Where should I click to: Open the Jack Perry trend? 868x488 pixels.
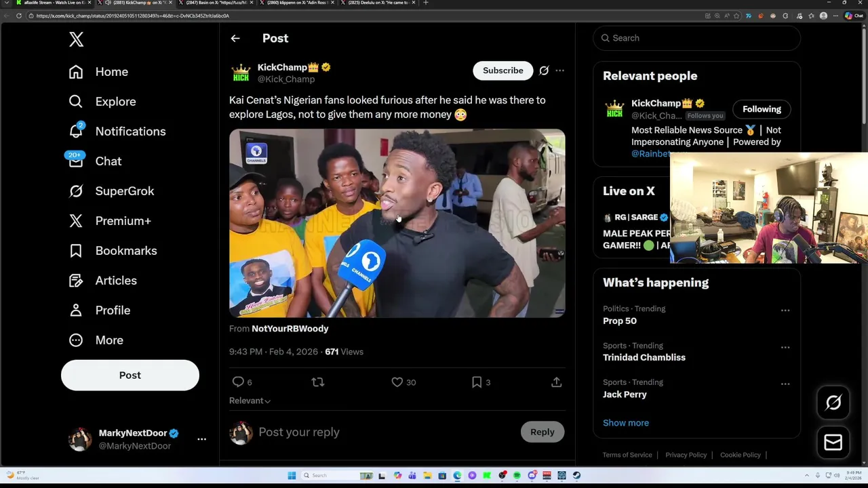point(625,394)
